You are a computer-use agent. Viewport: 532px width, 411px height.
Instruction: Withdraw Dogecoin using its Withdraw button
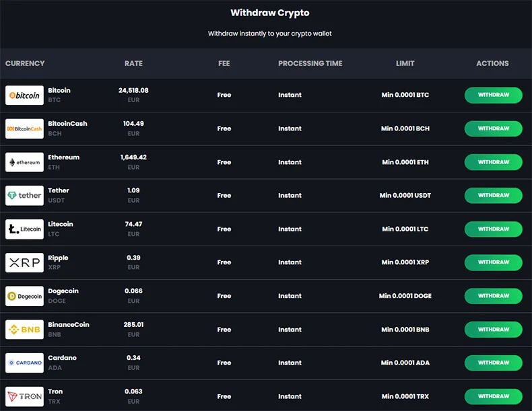point(494,296)
